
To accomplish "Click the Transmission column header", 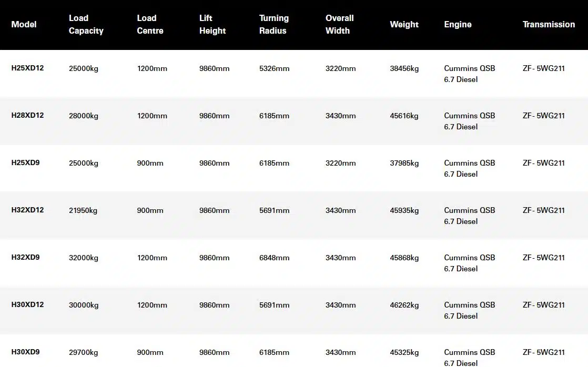I will click(x=549, y=24).
